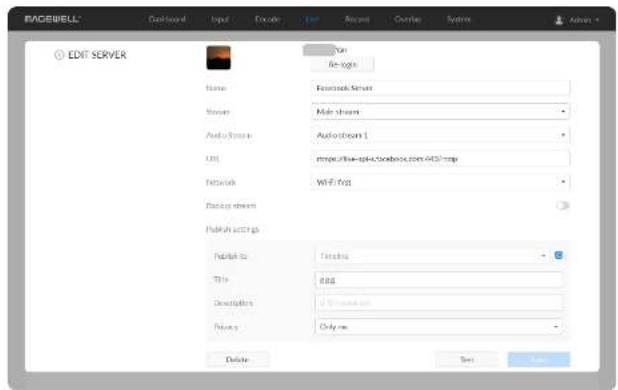The image size is (618, 390).
Task: Edit the Name field Facebook Server
Action: click(440, 88)
